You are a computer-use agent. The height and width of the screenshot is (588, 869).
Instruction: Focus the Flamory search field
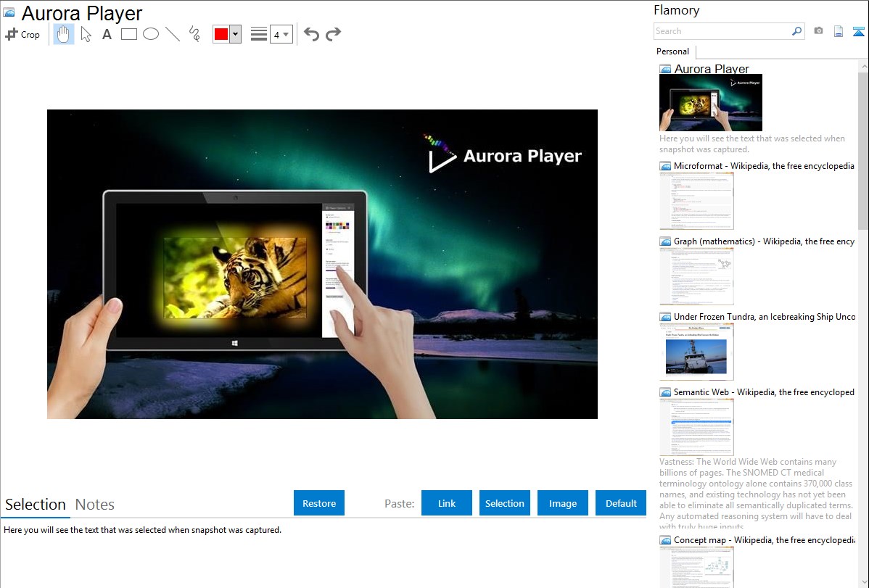click(722, 31)
